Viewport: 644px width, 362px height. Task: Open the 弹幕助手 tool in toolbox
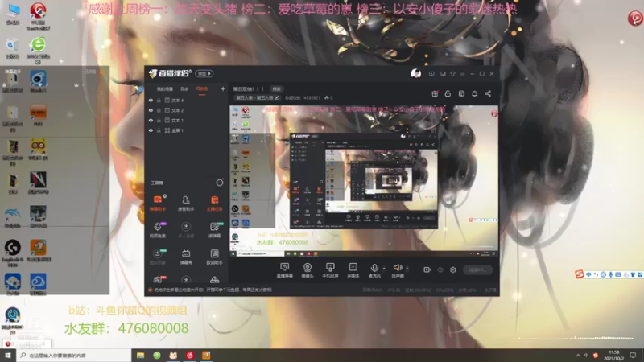pyautogui.click(x=158, y=204)
